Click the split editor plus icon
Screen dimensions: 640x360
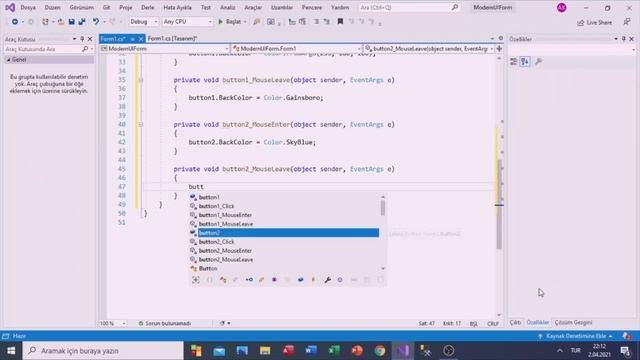(499, 49)
